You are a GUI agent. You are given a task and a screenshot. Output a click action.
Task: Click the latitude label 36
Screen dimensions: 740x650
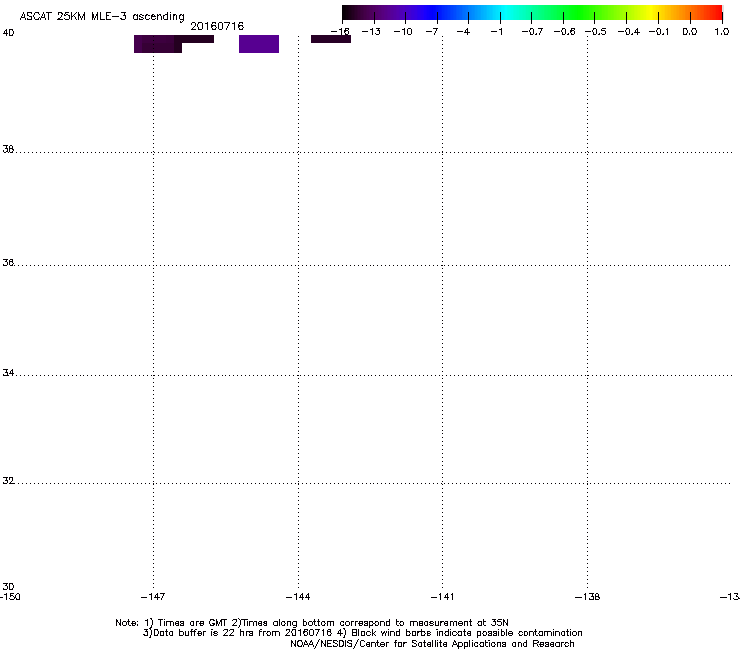click(x=8, y=262)
